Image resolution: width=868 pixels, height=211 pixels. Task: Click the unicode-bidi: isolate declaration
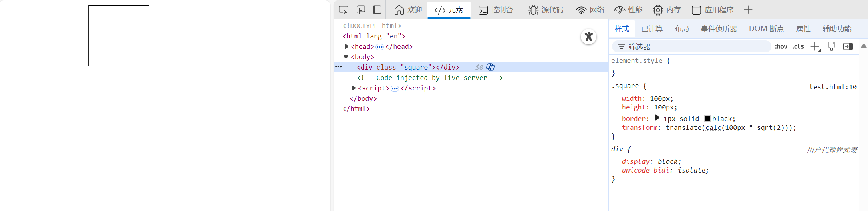click(665, 170)
